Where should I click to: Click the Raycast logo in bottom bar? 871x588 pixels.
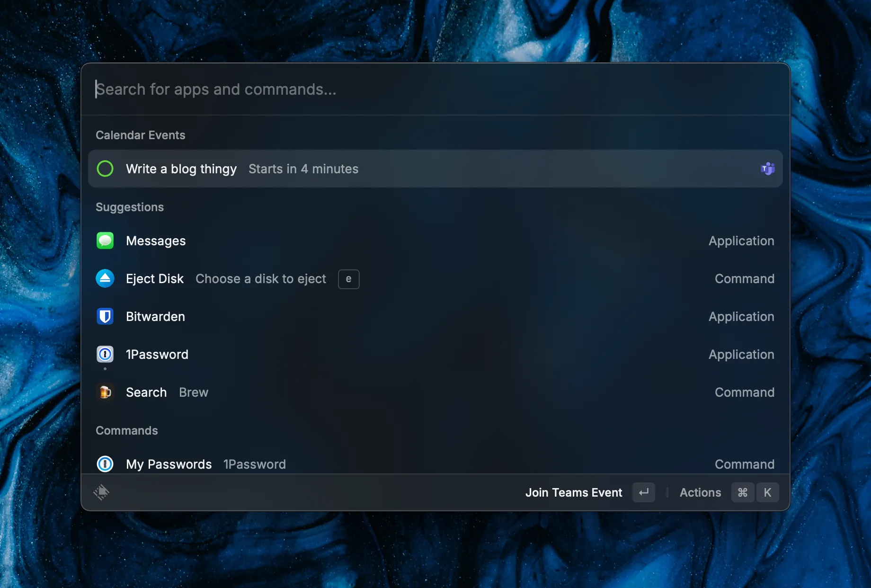click(101, 492)
